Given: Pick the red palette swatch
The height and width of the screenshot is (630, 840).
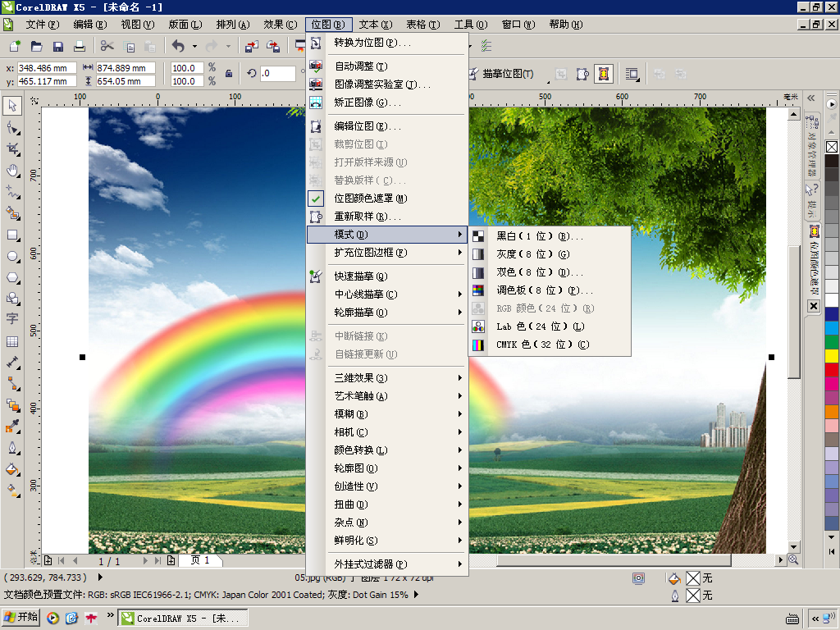Looking at the screenshot, I should (x=832, y=369).
